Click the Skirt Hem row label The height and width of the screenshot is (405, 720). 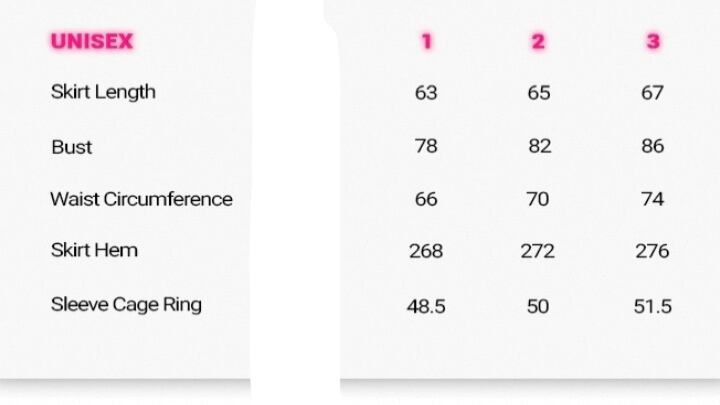click(x=94, y=250)
